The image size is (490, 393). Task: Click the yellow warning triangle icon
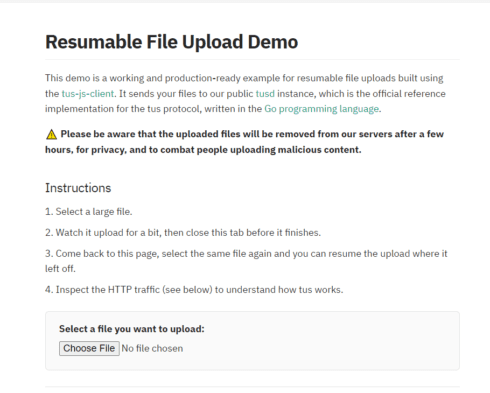click(x=51, y=134)
